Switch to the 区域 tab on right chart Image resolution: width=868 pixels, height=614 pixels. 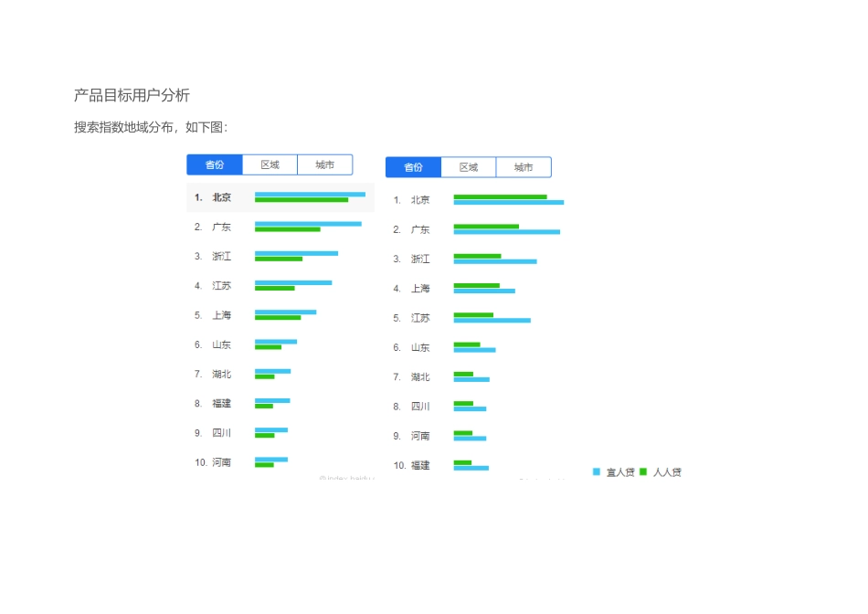tap(468, 167)
